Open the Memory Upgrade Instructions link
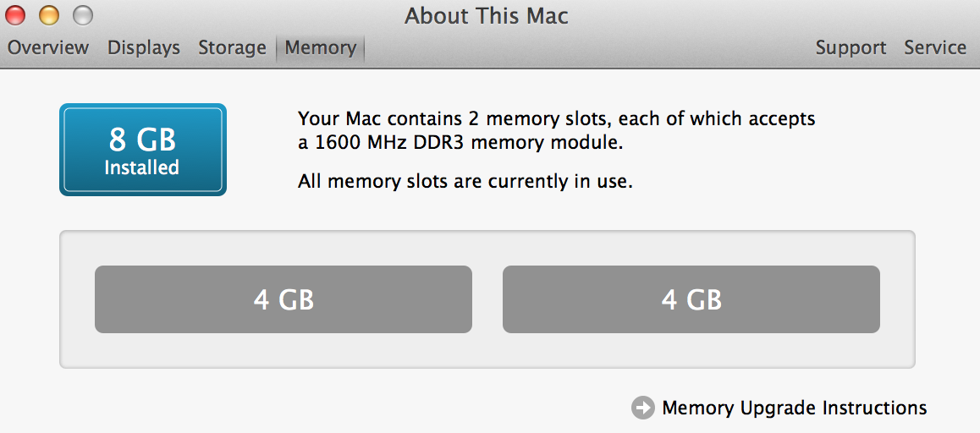The height and width of the screenshot is (433, 980). [x=794, y=408]
